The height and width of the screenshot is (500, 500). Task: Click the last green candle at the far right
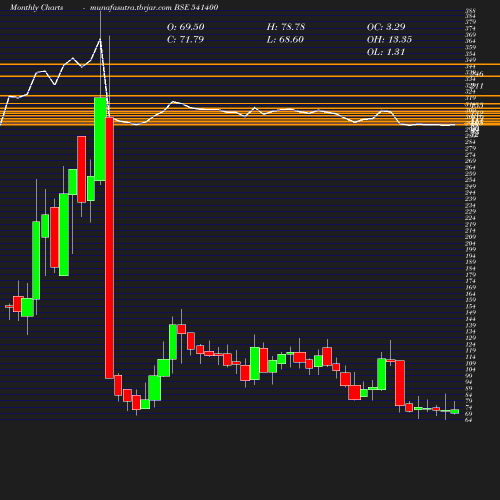pos(455,411)
